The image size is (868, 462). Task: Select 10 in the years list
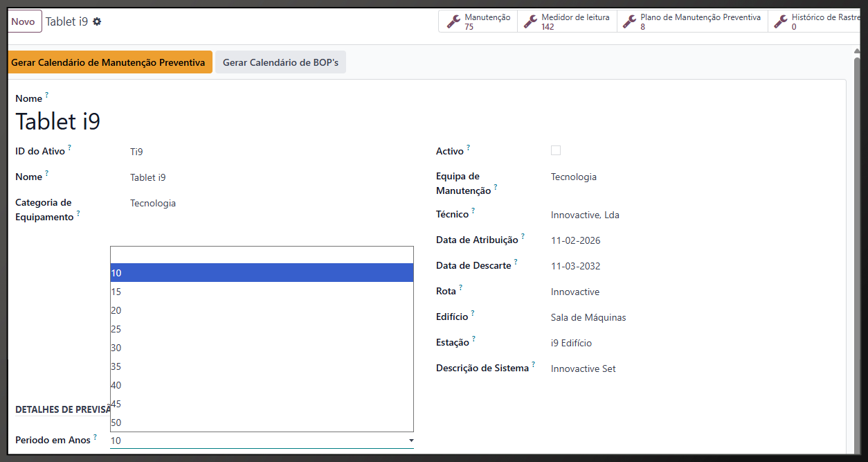point(262,273)
